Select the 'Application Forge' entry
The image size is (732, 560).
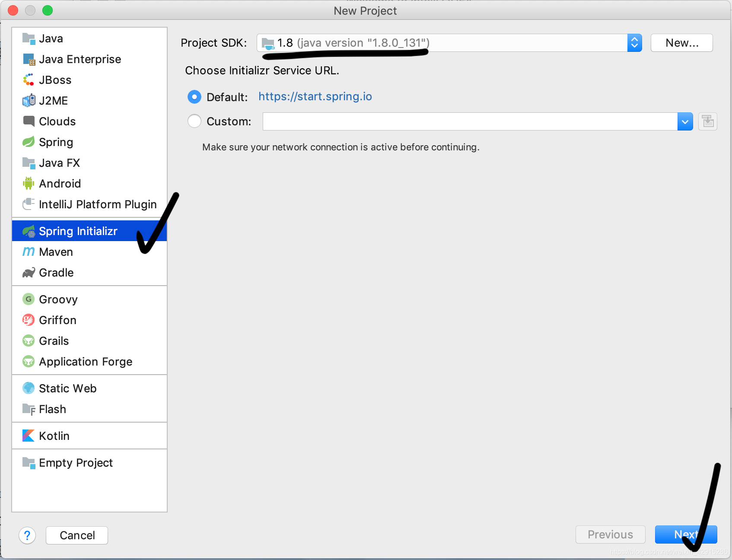(89, 361)
